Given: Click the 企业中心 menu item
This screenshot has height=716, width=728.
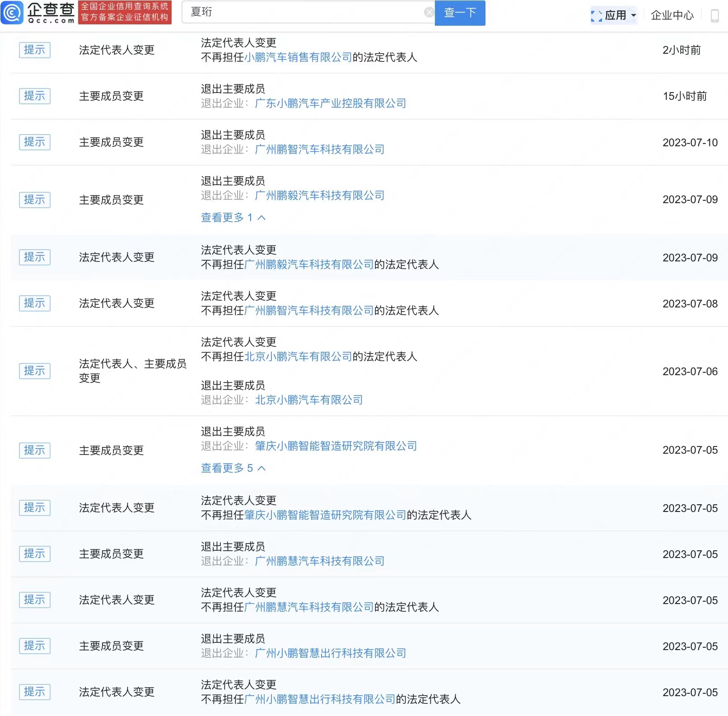Looking at the screenshot, I should tap(672, 15).
